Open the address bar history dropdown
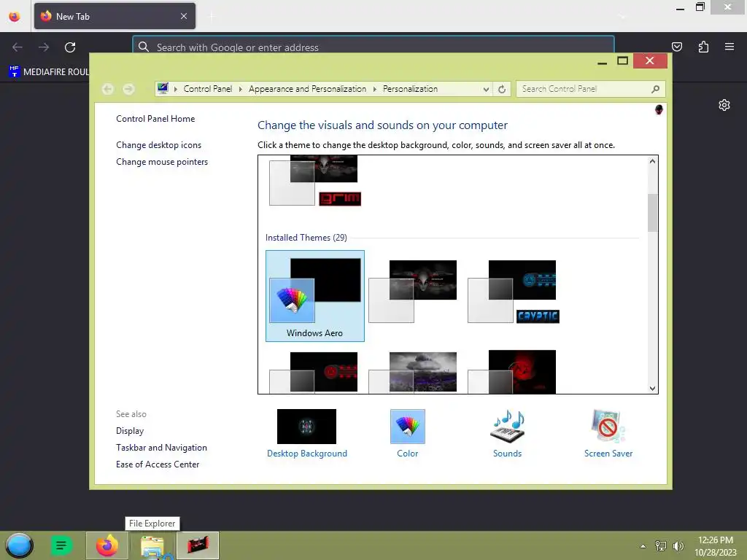The image size is (747, 560). 486,89
